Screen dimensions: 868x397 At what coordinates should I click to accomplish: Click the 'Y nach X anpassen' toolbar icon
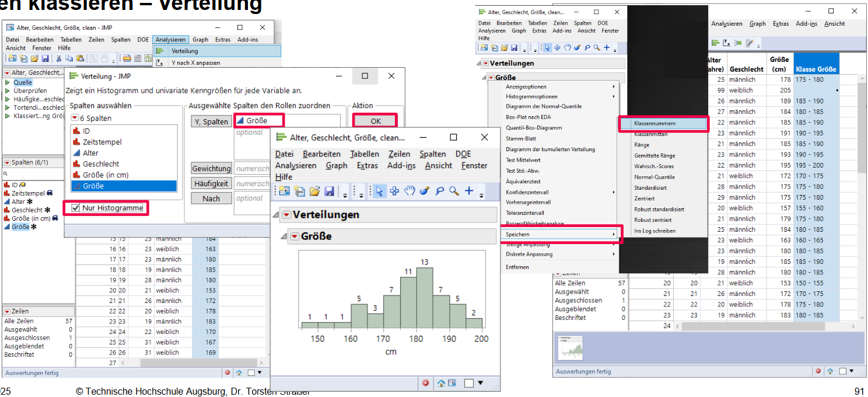pyautogui.click(x=159, y=61)
